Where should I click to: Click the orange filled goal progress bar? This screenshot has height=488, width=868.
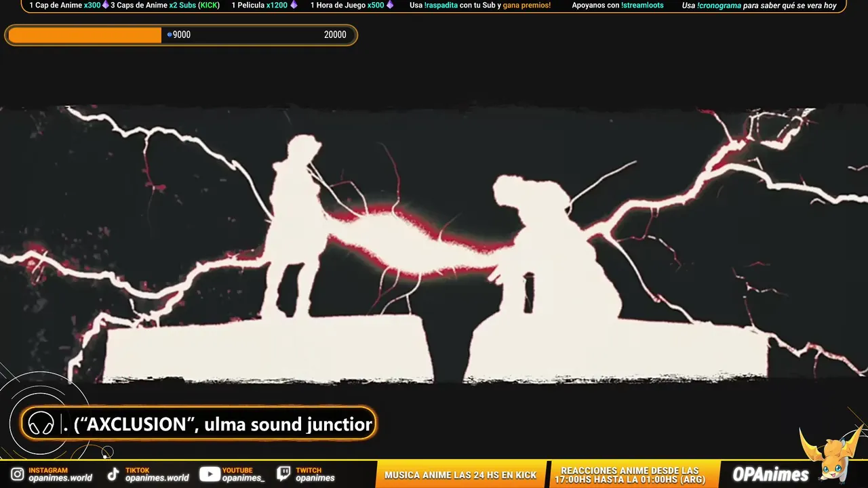tap(85, 35)
